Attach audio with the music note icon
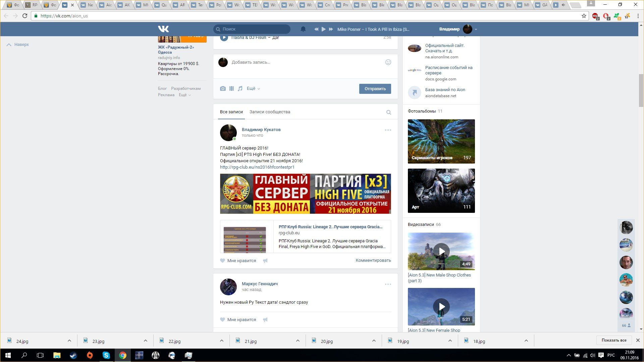 (x=240, y=88)
